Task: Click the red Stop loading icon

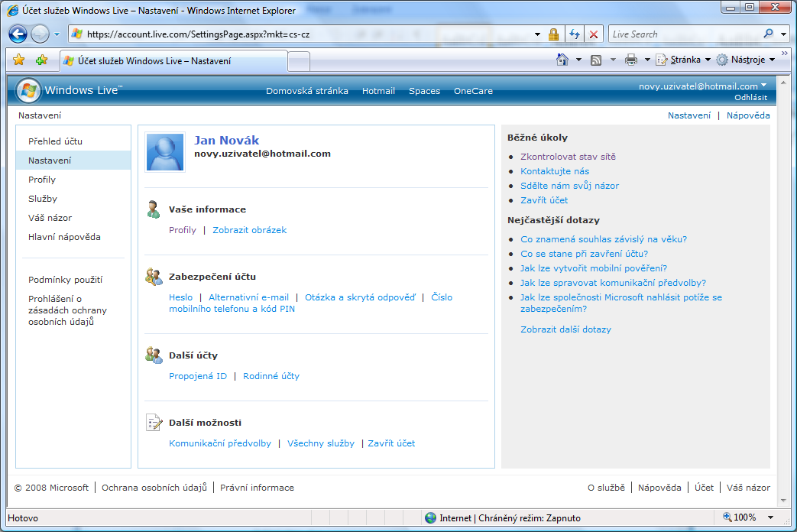Action: 593,34
